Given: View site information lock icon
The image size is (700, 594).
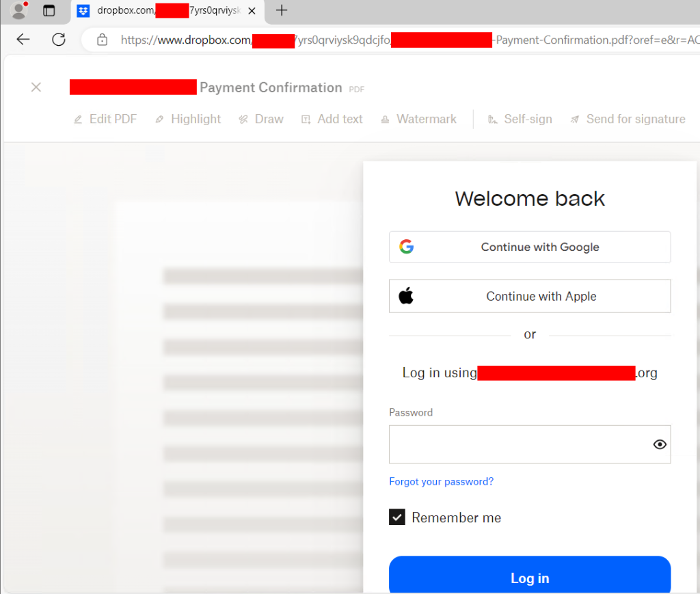Looking at the screenshot, I should pos(103,40).
